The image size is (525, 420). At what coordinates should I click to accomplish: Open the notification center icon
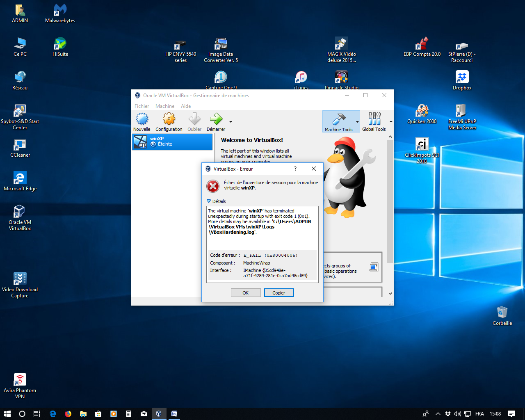coord(511,414)
